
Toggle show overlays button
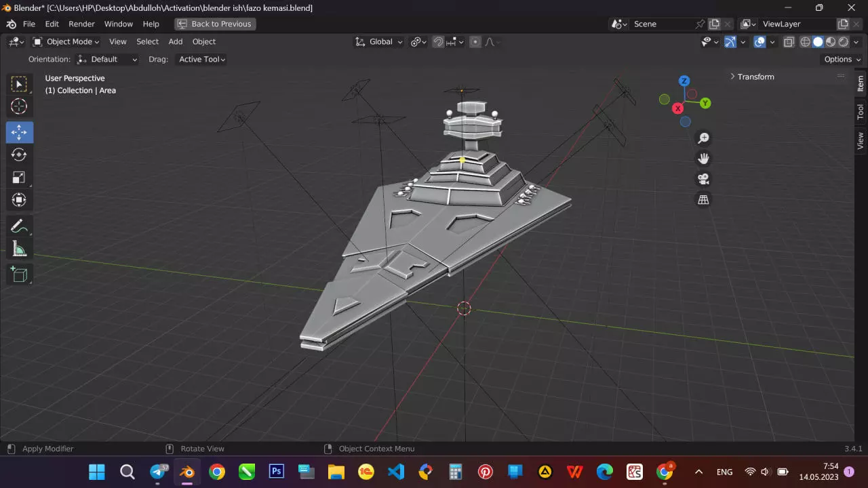click(759, 42)
